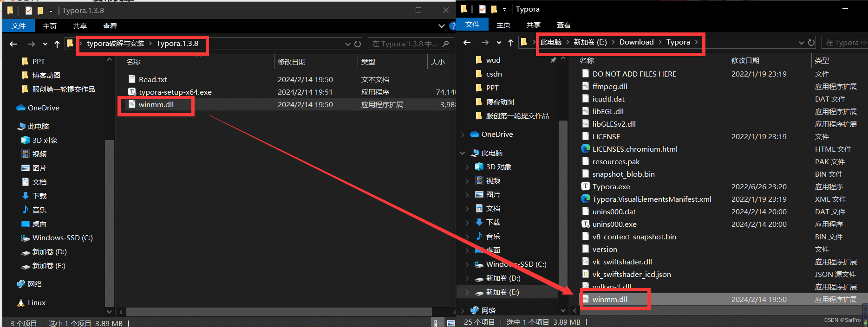Select LICENSES.chromium.html file

pyautogui.click(x=634, y=149)
